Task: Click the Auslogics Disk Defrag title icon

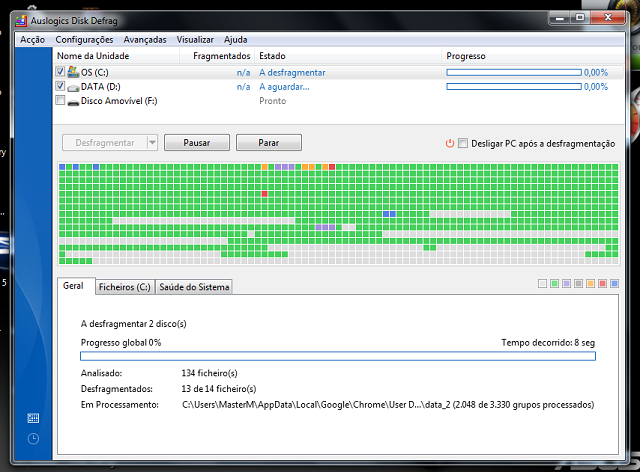Action: 21,20
